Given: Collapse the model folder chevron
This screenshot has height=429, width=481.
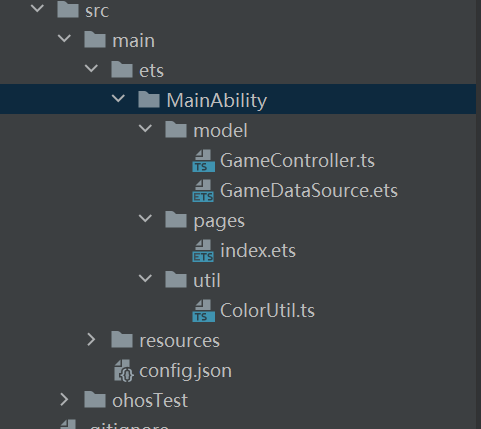Looking at the screenshot, I should coord(145,128).
